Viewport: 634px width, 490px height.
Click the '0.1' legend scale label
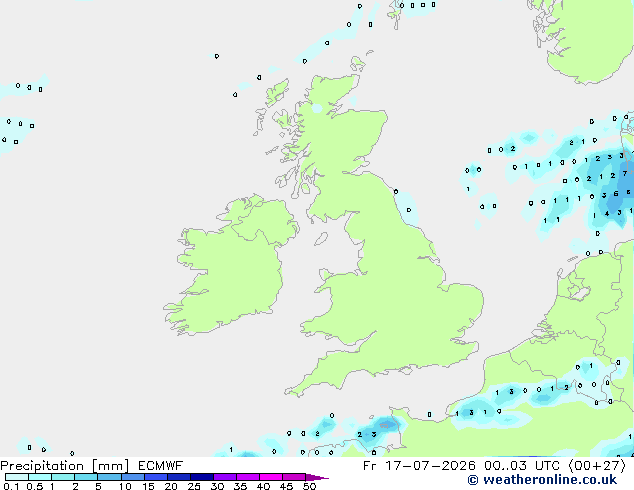(x=11, y=486)
